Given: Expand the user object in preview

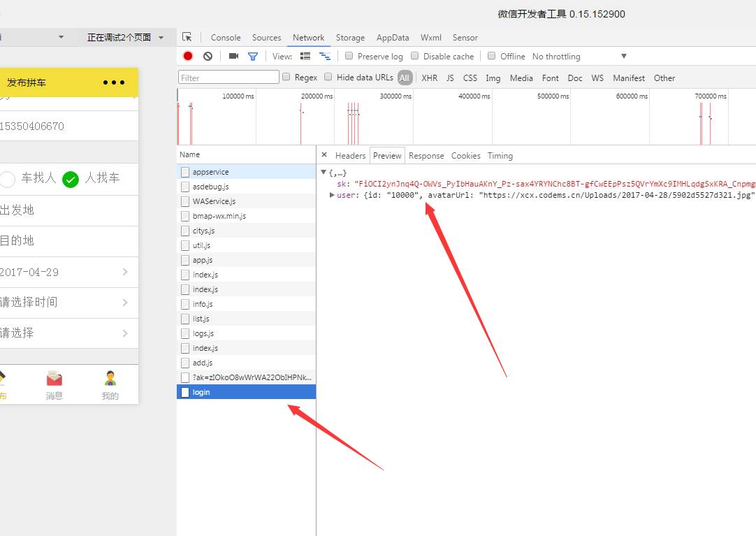Looking at the screenshot, I should (x=332, y=195).
